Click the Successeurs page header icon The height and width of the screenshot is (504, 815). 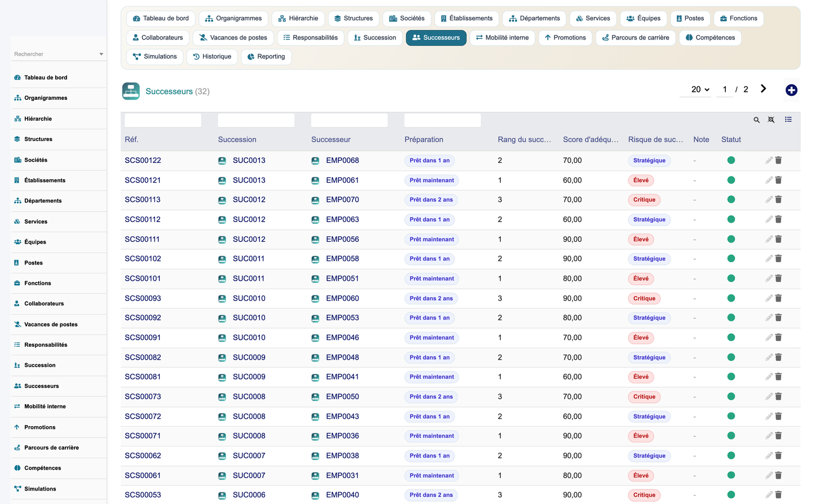pos(131,91)
